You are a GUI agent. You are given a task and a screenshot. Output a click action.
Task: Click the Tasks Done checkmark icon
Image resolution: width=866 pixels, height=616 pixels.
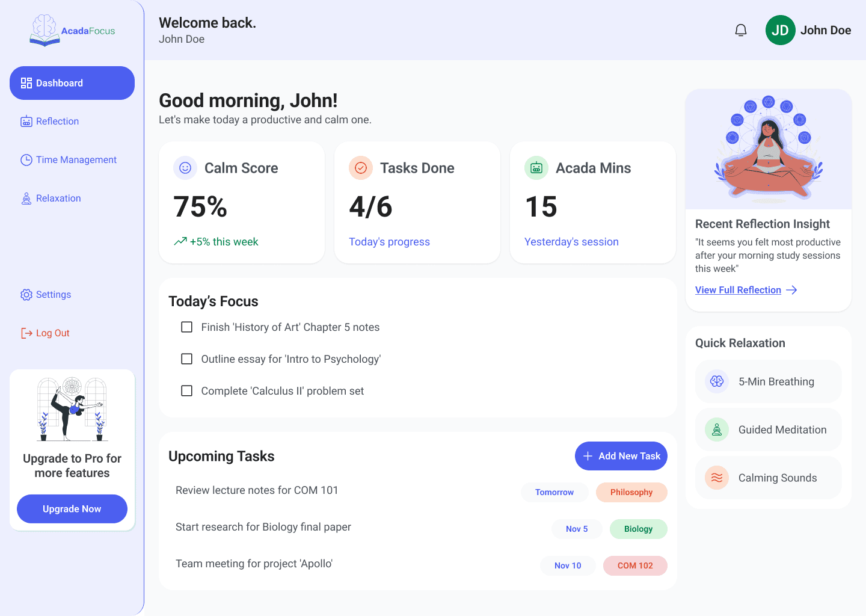361,168
